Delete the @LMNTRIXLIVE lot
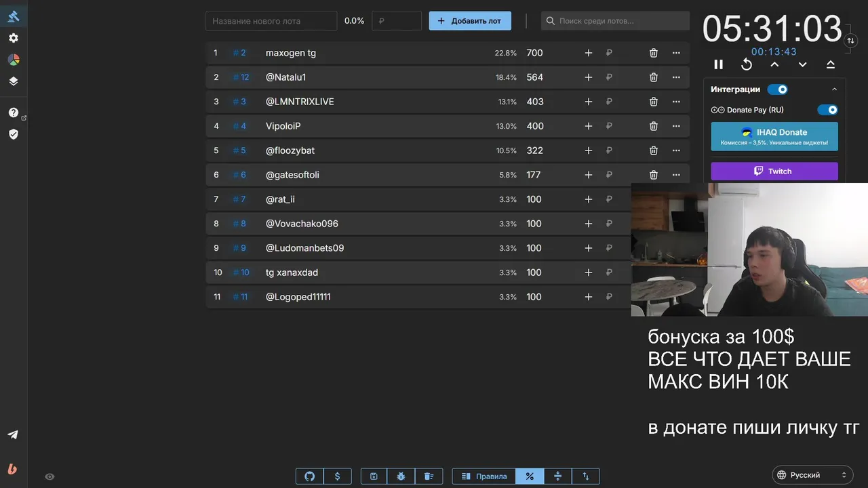This screenshot has height=488, width=868. (x=654, y=102)
